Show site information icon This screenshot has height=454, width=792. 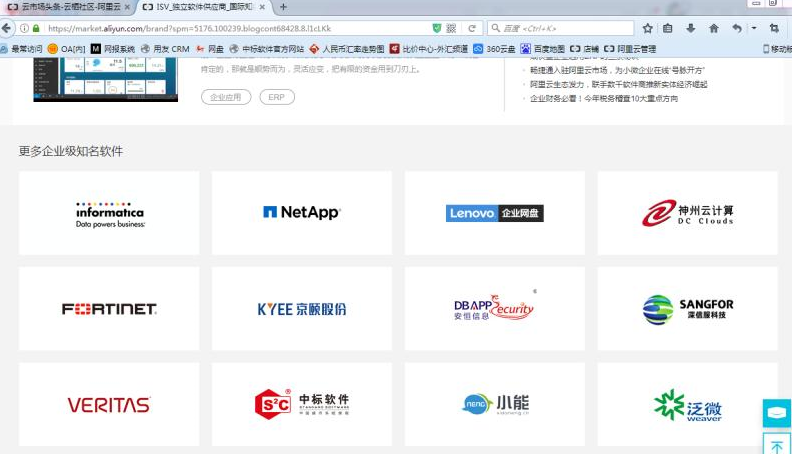pyautogui.click(x=24, y=28)
